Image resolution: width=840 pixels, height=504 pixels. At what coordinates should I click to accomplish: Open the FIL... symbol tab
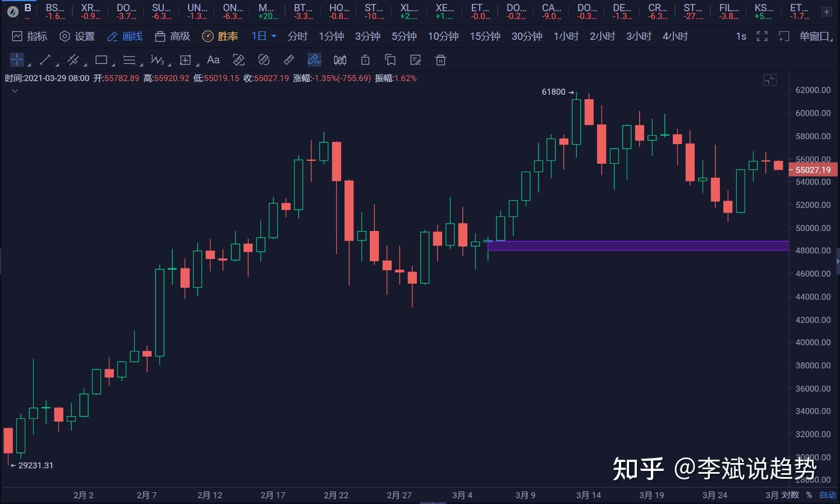point(729,11)
